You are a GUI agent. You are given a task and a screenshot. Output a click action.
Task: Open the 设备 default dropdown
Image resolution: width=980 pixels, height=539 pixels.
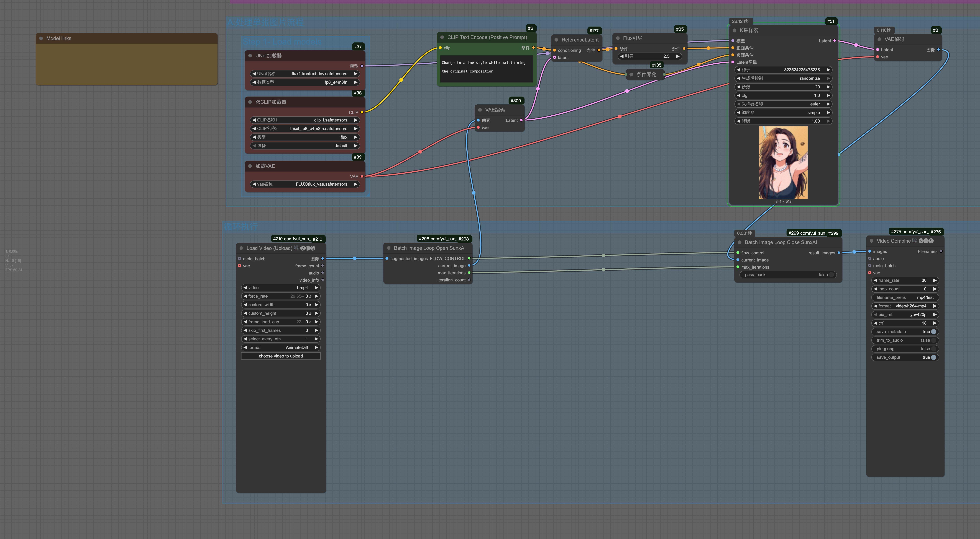pos(305,146)
